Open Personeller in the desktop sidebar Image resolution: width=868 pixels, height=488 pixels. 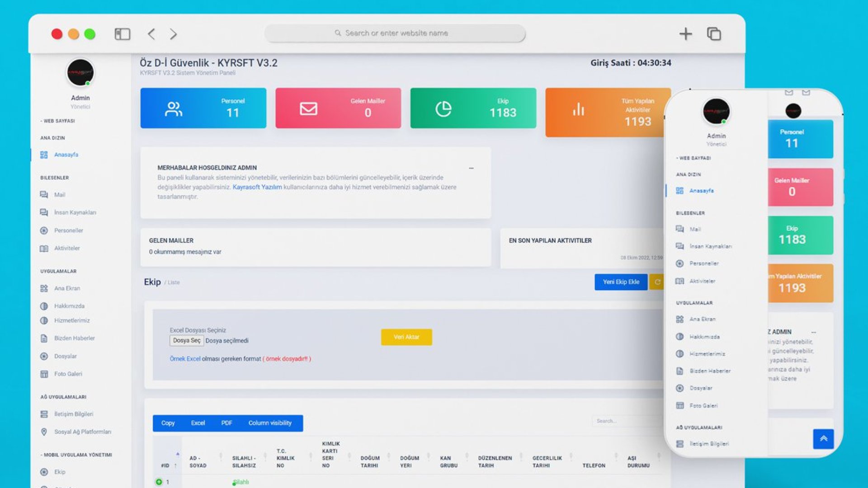(68, 230)
